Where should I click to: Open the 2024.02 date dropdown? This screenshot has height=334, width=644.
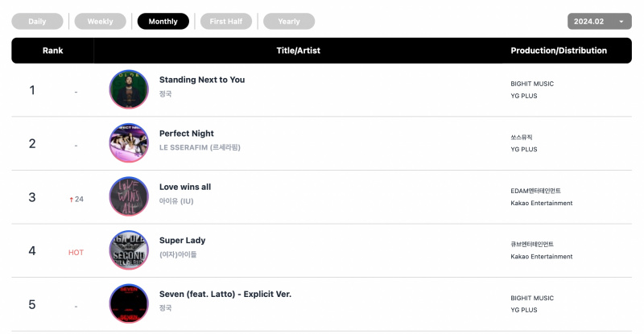click(x=599, y=22)
